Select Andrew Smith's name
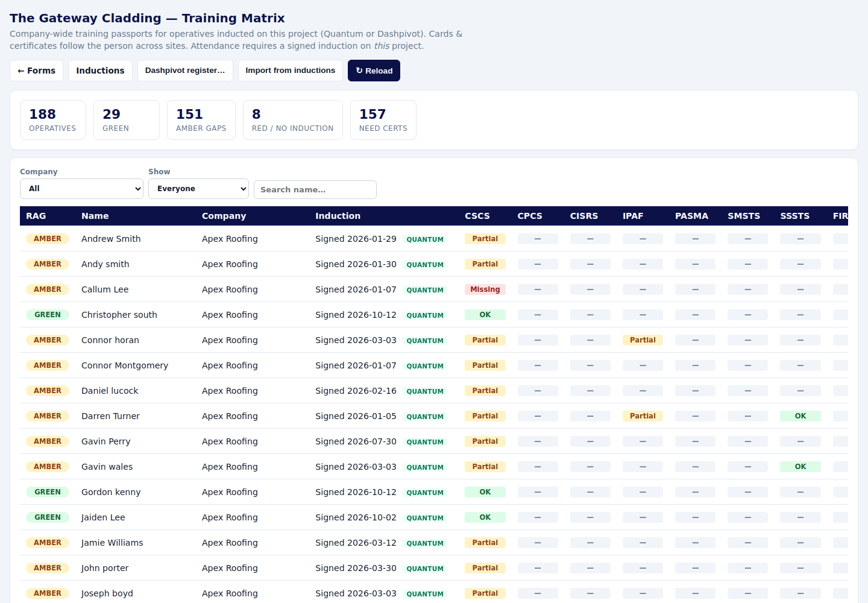The image size is (868, 603). point(111,239)
